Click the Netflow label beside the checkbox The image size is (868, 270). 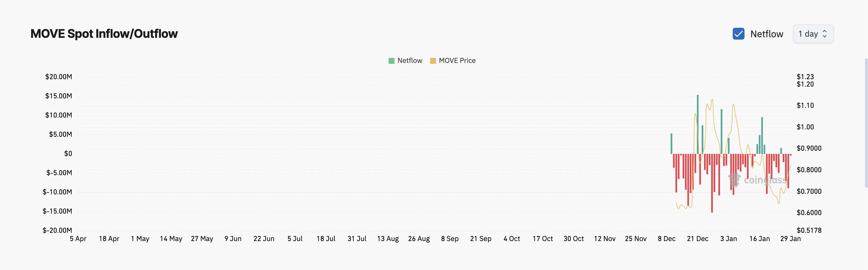(x=767, y=34)
